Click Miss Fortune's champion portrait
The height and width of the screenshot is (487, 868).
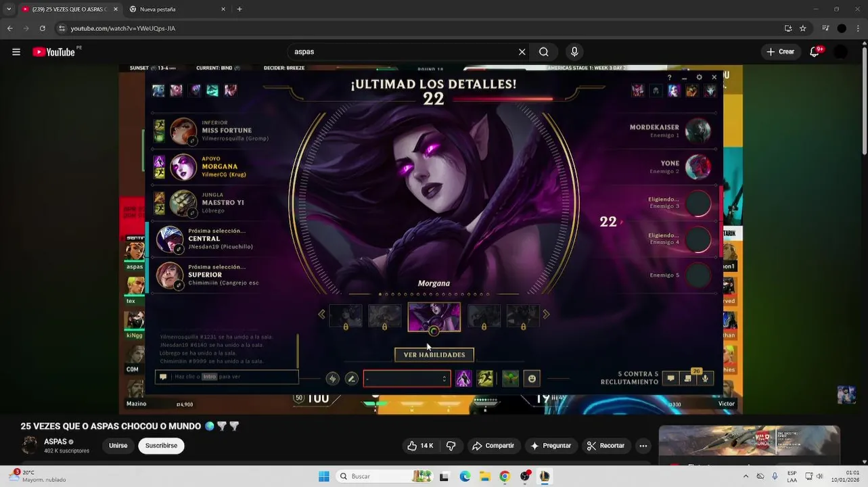pos(183,131)
